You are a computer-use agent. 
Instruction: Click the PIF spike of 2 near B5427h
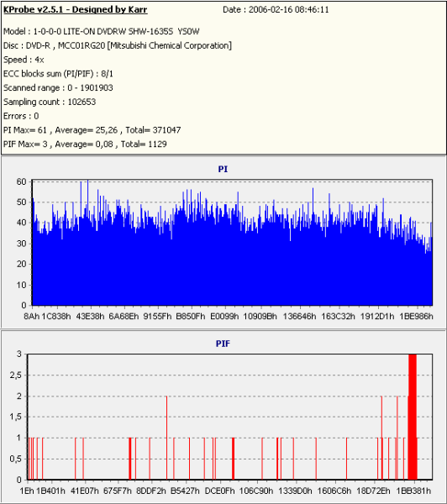click(x=167, y=438)
